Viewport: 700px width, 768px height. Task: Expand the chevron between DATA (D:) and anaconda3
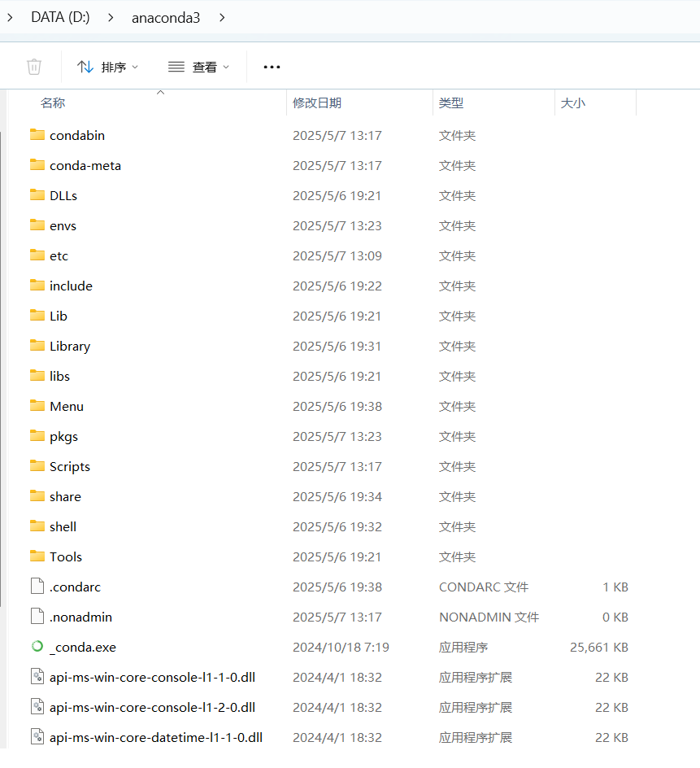click(111, 18)
